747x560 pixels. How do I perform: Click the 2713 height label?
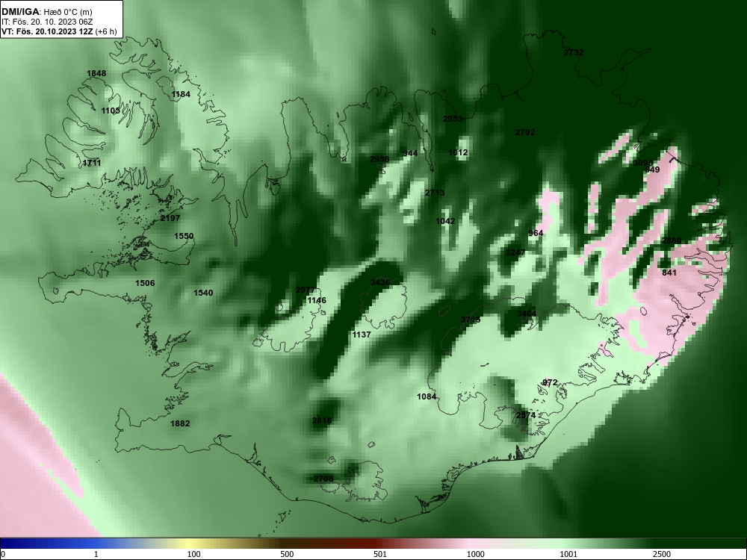[x=435, y=193]
